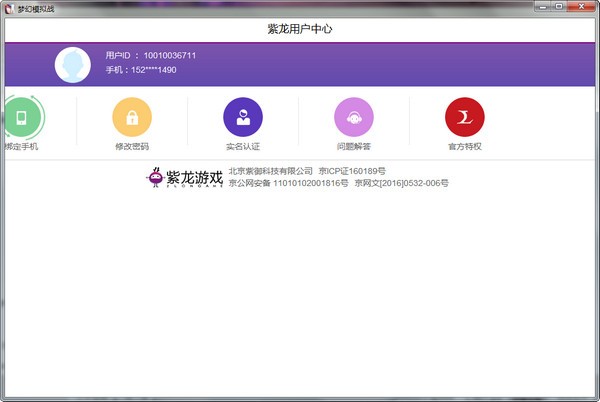Viewport: 600px width, 402px height.
Task: Minimize the 梦幻模拟战 window
Action: 543,6
